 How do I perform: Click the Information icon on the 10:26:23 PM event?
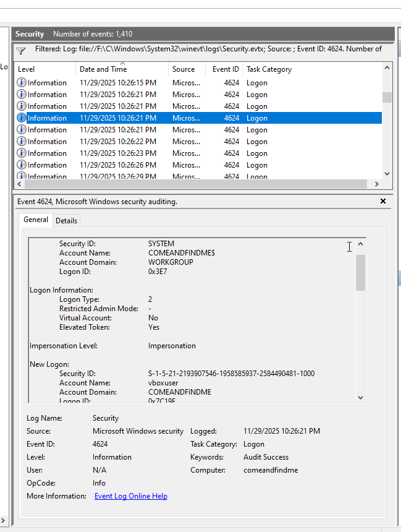pos(22,153)
